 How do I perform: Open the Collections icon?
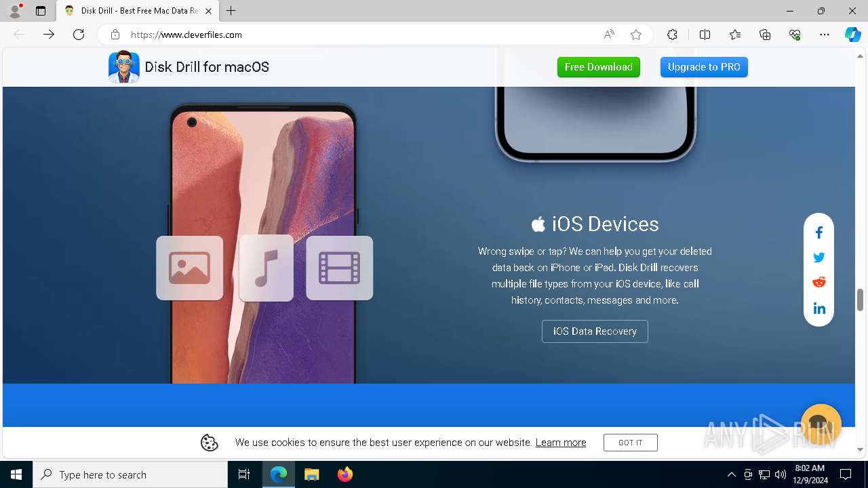tap(765, 35)
